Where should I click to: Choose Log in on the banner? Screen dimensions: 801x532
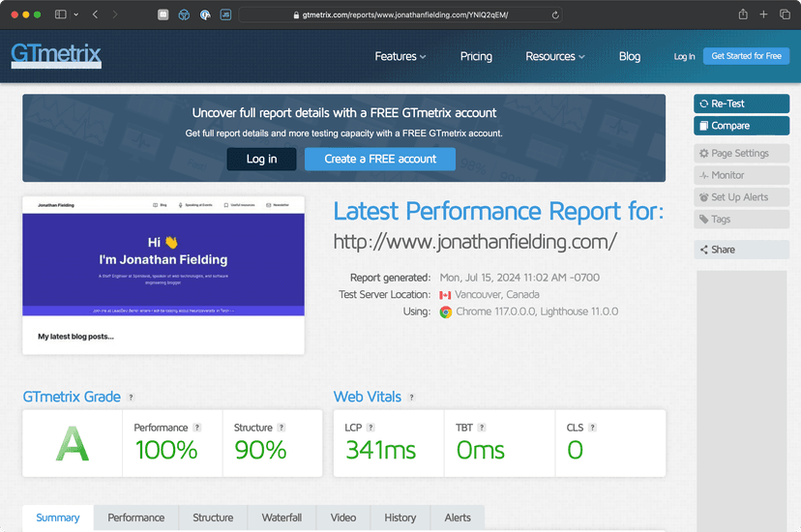(x=261, y=159)
